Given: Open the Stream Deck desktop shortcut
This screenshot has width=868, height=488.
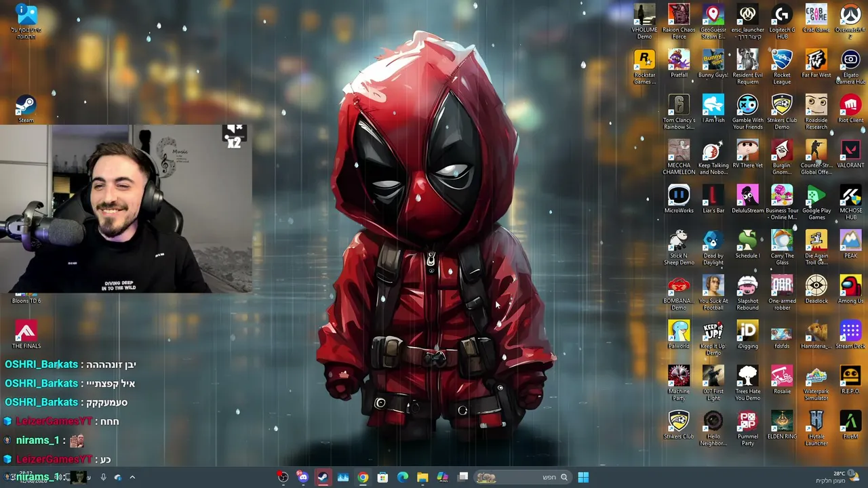Looking at the screenshot, I should (x=850, y=335).
